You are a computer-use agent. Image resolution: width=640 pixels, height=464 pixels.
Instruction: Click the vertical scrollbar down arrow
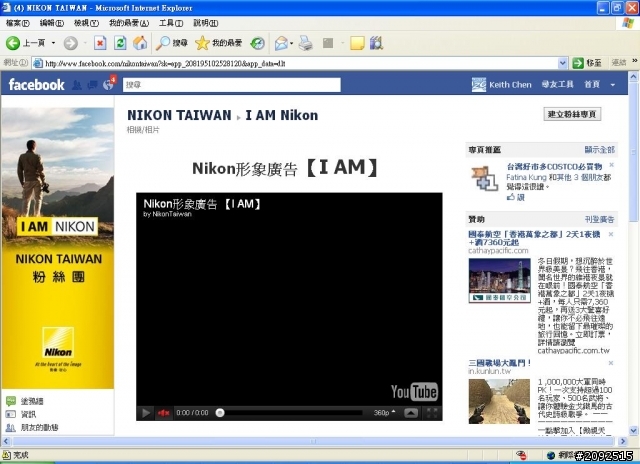point(633,430)
